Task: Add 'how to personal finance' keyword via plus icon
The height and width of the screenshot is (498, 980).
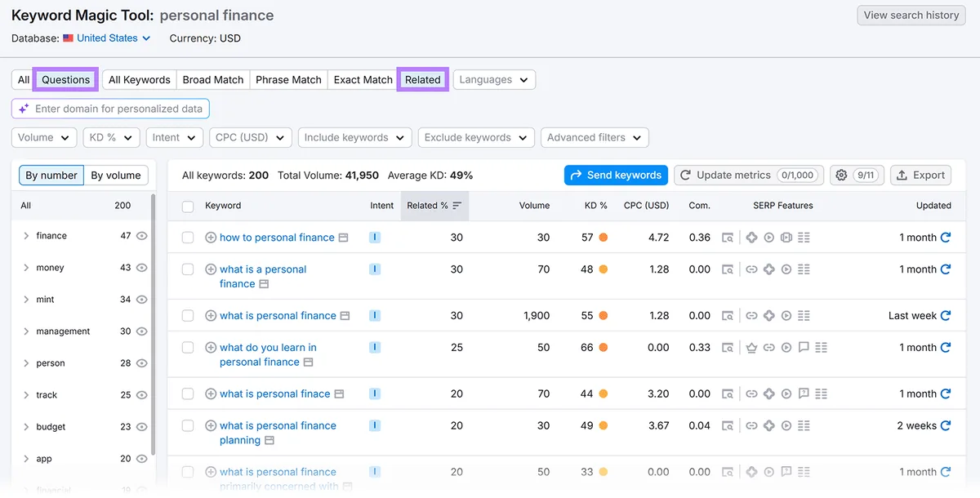Action: pyautogui.click(x=211, y=238)
